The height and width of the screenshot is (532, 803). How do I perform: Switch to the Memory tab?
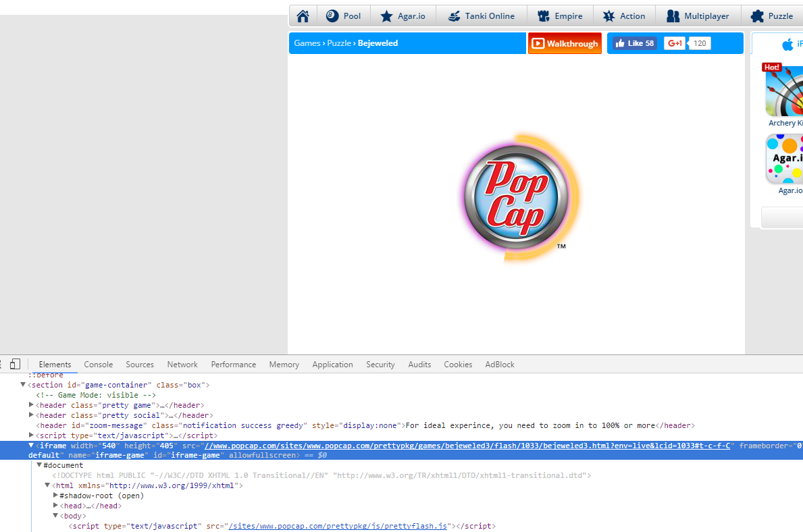[284, 365]
